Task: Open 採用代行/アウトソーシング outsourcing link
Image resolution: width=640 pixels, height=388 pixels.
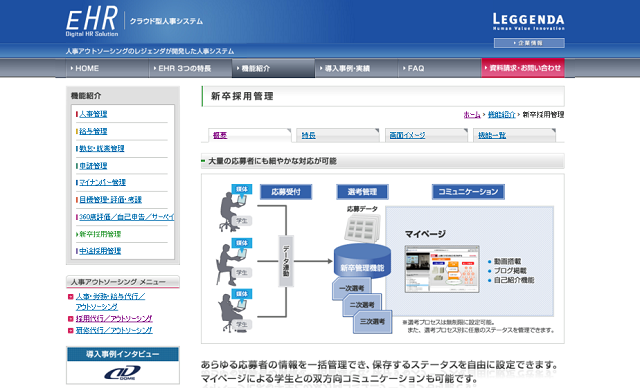Action: [114, 319]
